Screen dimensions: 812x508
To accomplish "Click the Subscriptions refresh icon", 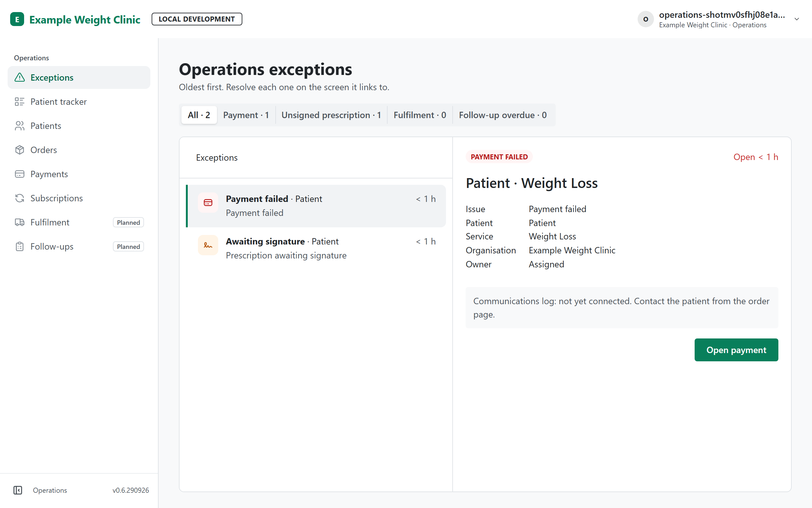I will (x=20, y=198).
